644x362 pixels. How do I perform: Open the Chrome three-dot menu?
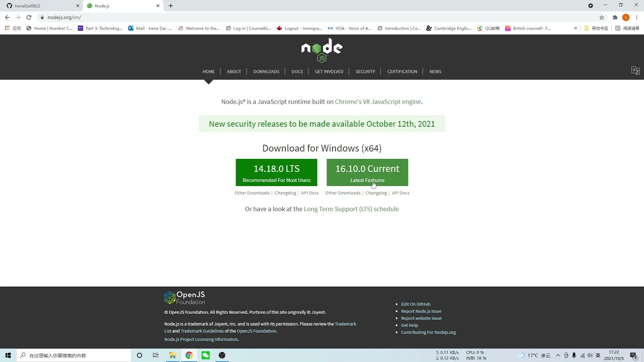637,17
